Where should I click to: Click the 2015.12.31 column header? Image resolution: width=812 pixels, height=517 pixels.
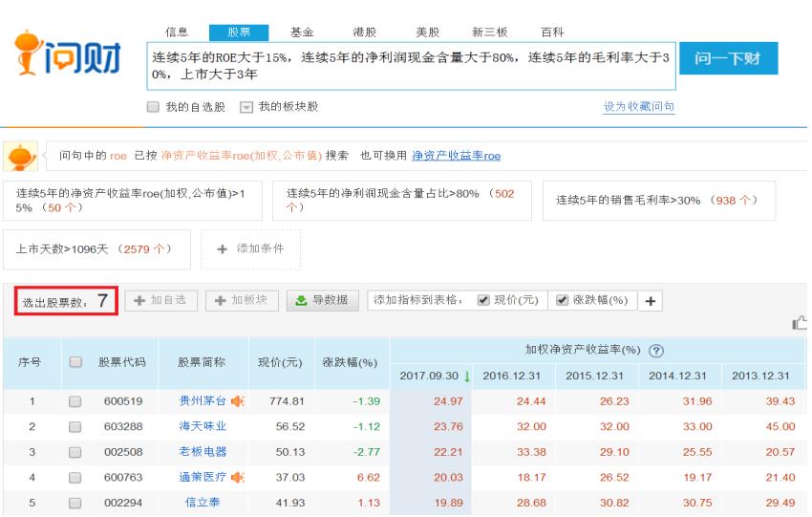pyautogui.click(x=594, y=377)
